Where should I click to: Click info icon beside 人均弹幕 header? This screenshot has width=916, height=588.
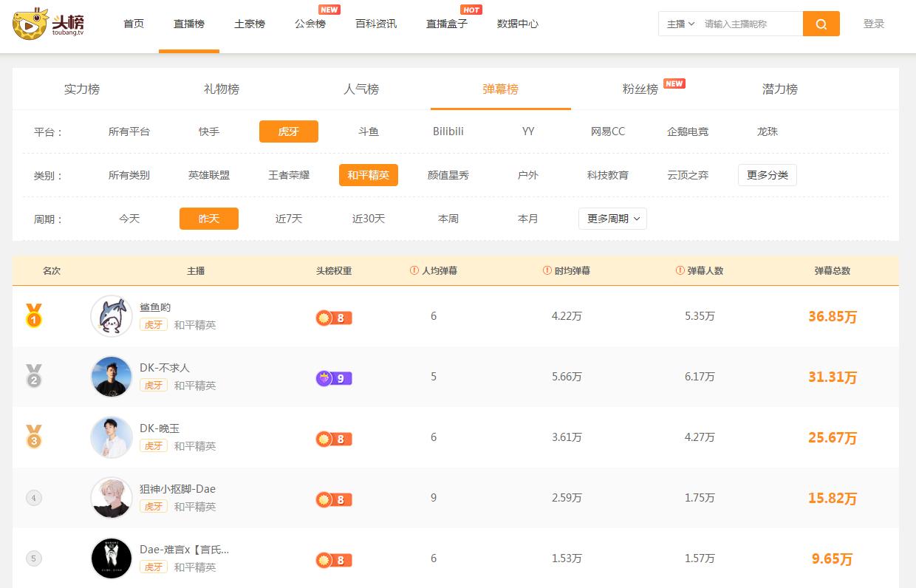point(414,270)
